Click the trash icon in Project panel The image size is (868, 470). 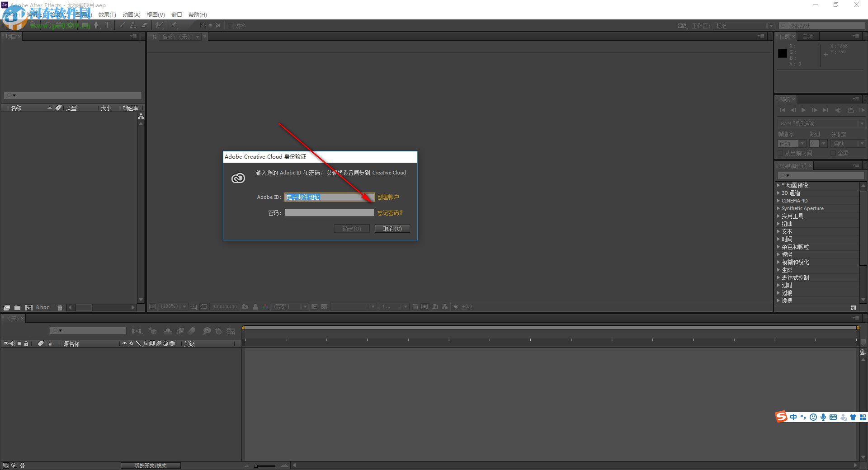(x=60, y=308)
